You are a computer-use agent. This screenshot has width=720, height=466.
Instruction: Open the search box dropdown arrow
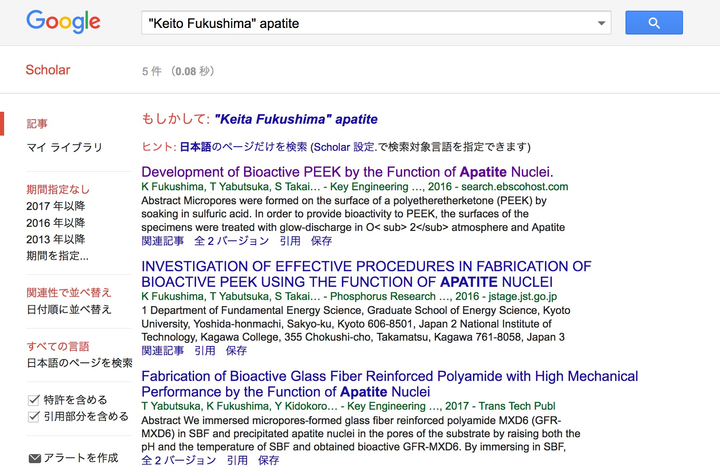point(601,23)
